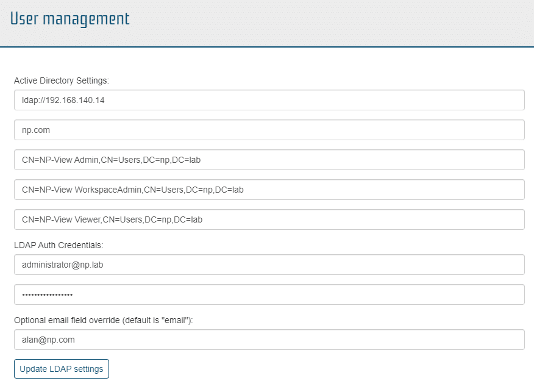The height and width of the screenshot is (392, 534).
Task: Click the NP-View Viewer group DN field
Action: pos(269,219)
